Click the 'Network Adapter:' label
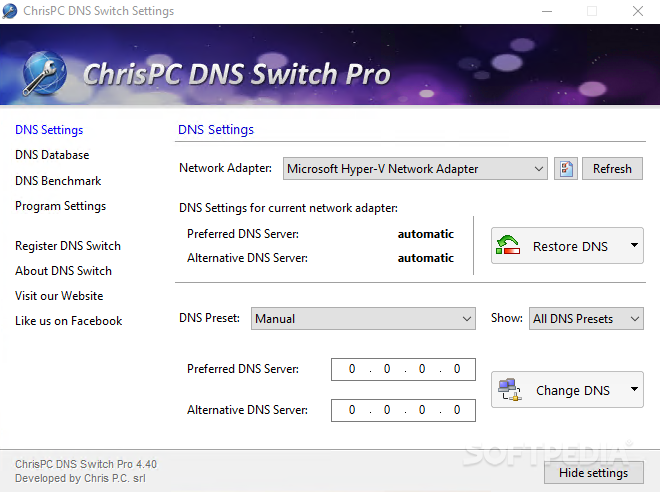The width and height of the screenshot is (660, 492). coord(225,168)
